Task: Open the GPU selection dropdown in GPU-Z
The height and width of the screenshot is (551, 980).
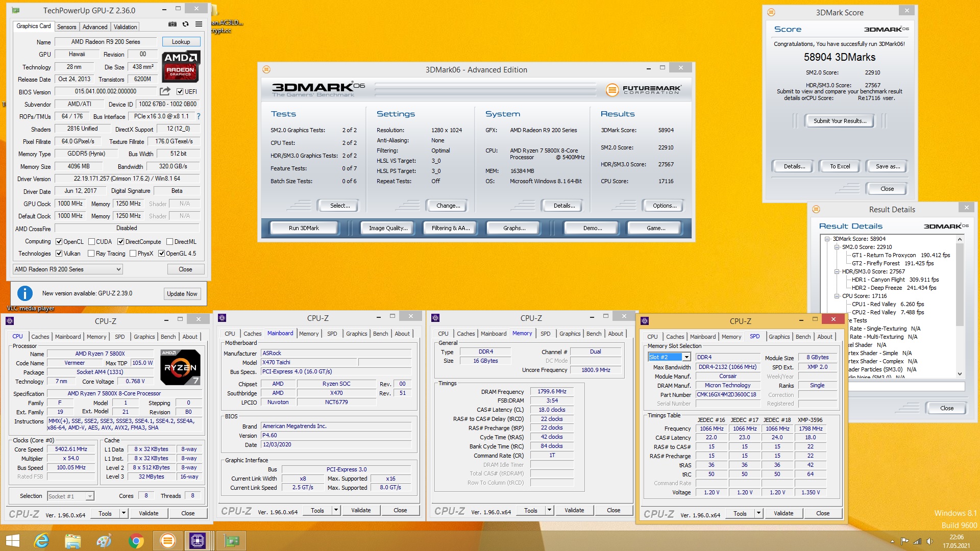Action: (x=67, y=269)
